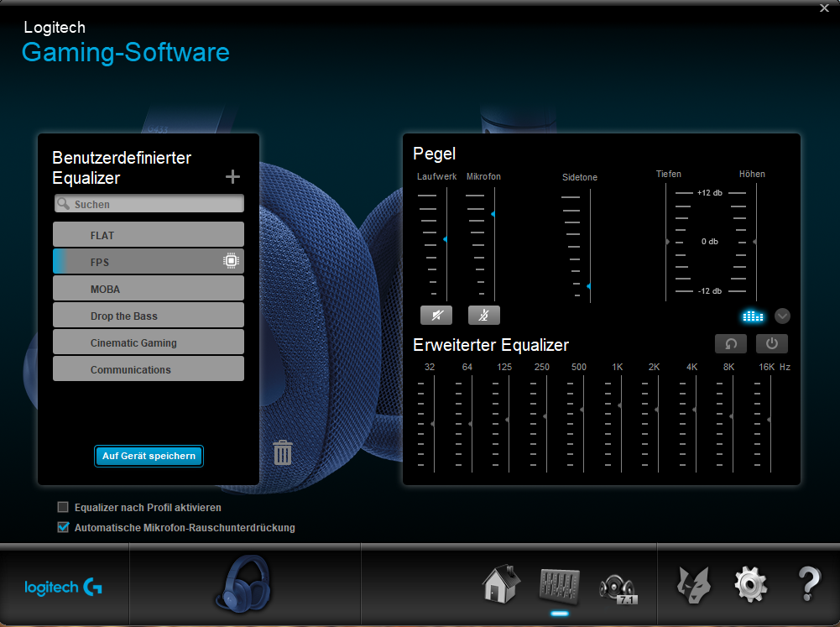840x627 pixels.
Task: Open help with the question mark icon
Action: (x=809, y=584)
